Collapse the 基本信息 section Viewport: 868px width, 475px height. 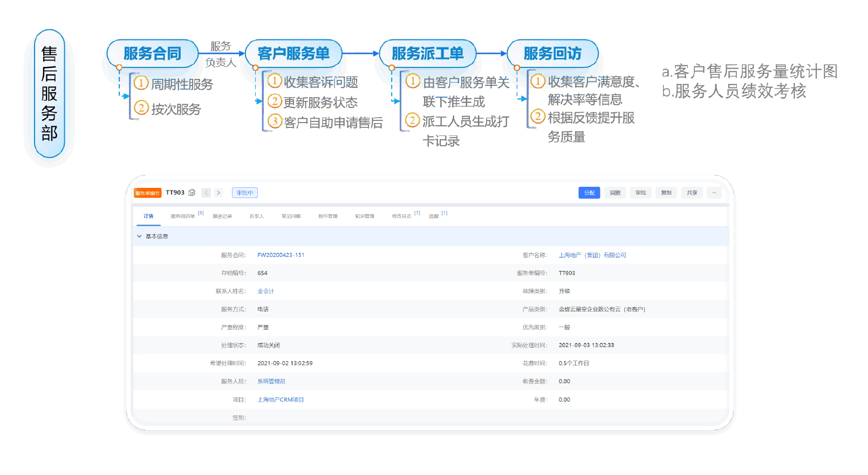[x=139, y=236]
